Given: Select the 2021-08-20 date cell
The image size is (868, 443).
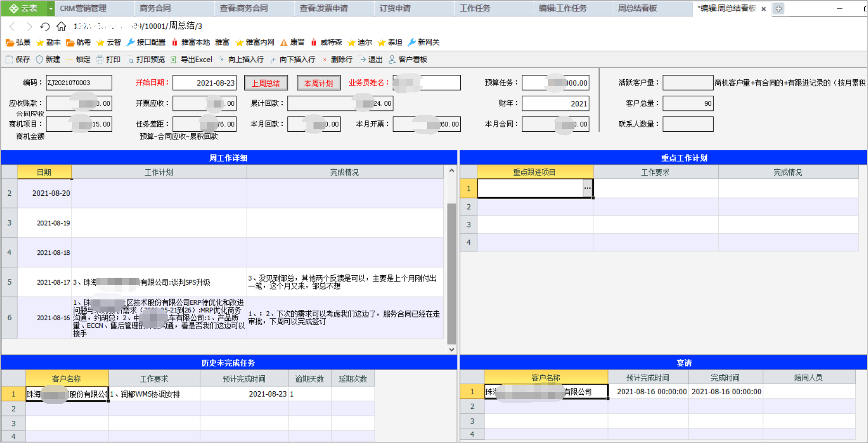Looking at the screenshot, I should click(45, 193).
